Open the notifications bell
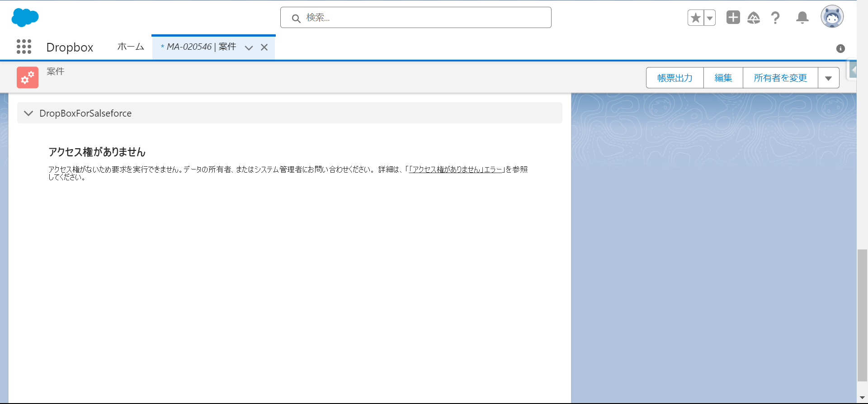Image resolution: width=868 pixels, height=404 pixels. (x=802, y=18)
